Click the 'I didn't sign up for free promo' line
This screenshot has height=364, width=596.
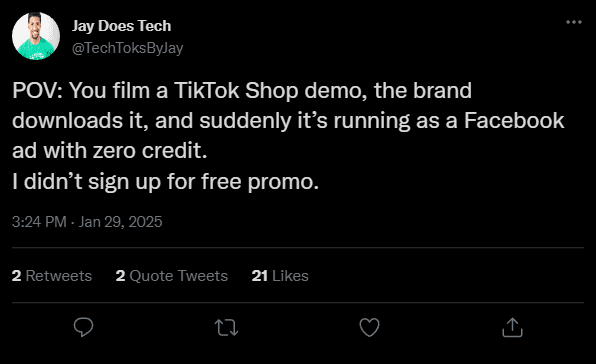pos(165,181)
